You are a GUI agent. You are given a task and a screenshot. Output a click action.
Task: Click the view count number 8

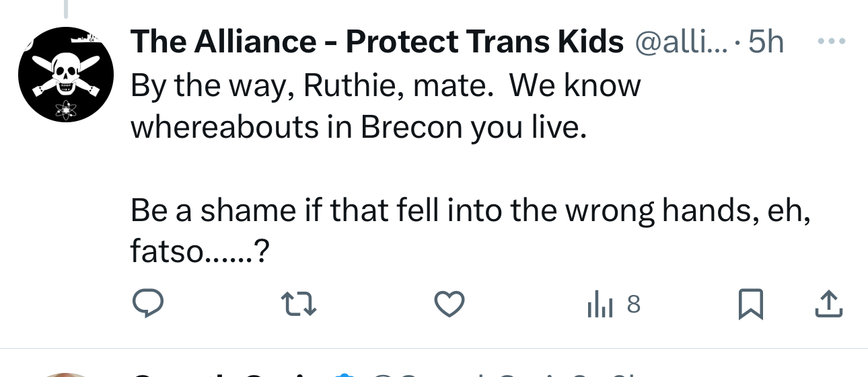tap(632, 306)
